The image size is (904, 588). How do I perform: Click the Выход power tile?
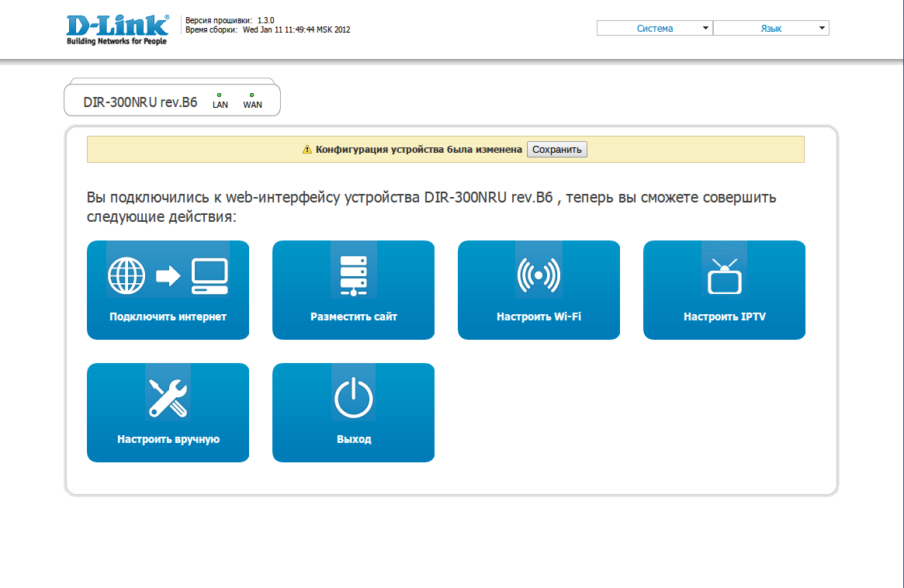[353, 413]
